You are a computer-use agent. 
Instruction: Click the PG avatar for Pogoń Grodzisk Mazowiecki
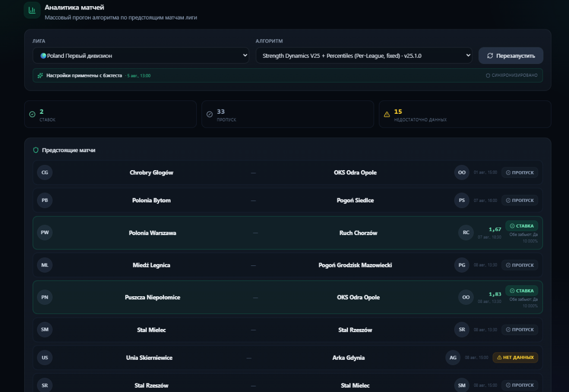tap(462, 265)
